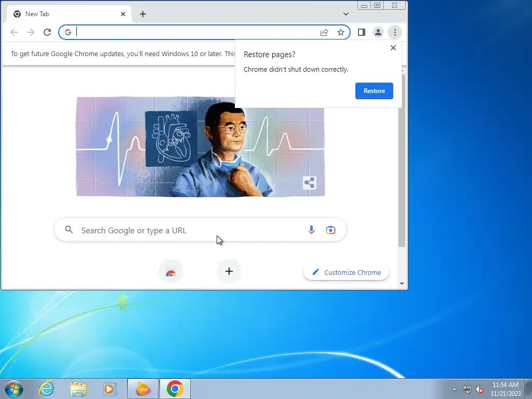Minimize the Chrome window
The height and width of the screenshot is (399, 532).
364,5
